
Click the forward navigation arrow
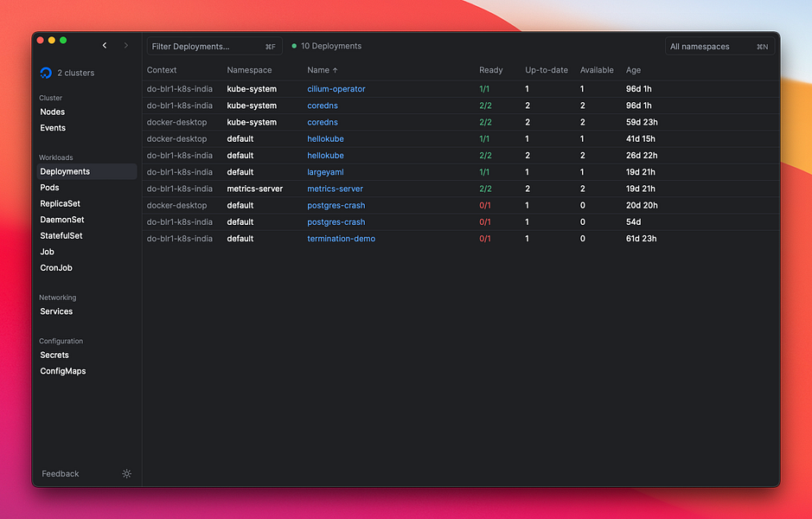coord(126,46)
